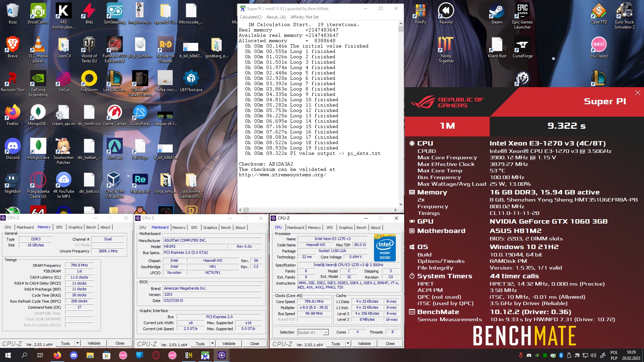Screen dimensions: 644x362
Task: Click Super PI scrollbar up arrow
Action: (401, 23)
